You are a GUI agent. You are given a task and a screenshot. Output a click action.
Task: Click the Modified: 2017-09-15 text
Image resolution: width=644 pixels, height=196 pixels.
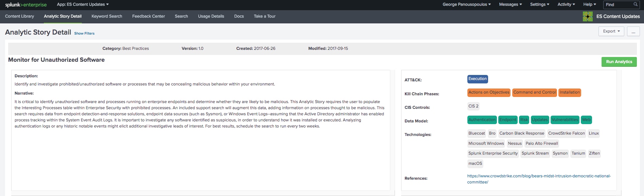pyautogui.click(x=328, y=48)
